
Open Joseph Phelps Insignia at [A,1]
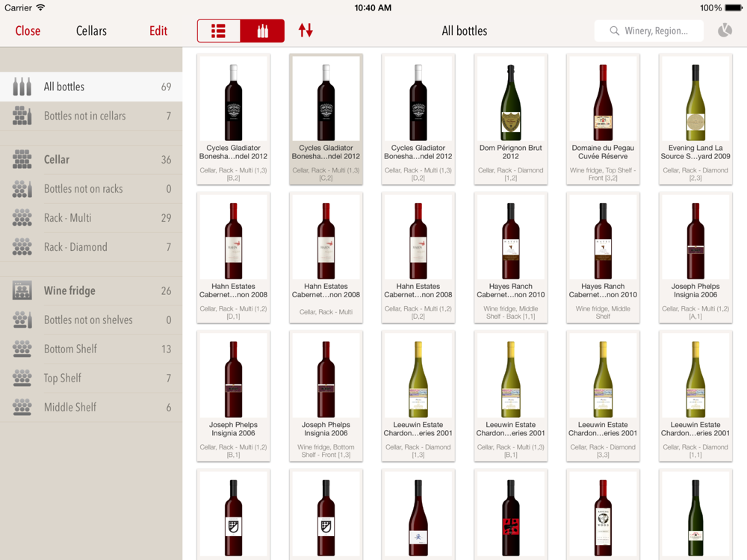click(695, 258)
